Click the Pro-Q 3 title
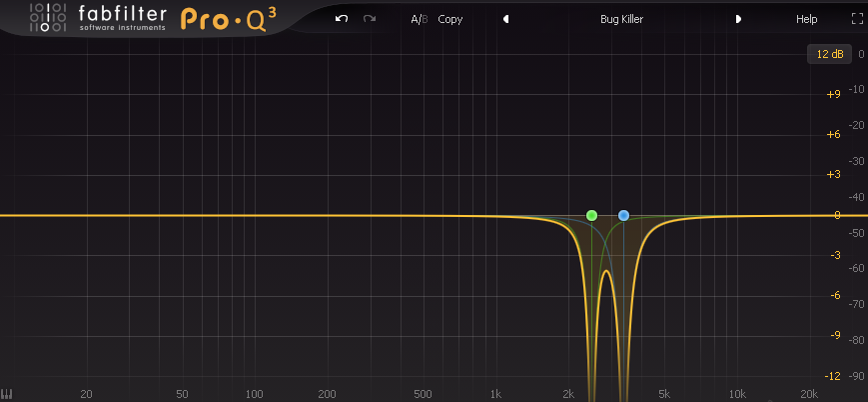The width and height of the screenshot is (868, 402). [228, 19]
